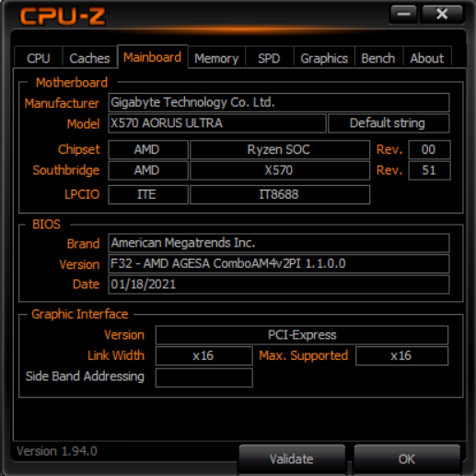Switch to the CPU tab
Viewport: 476px width, 476px height.
click(39, 58)
